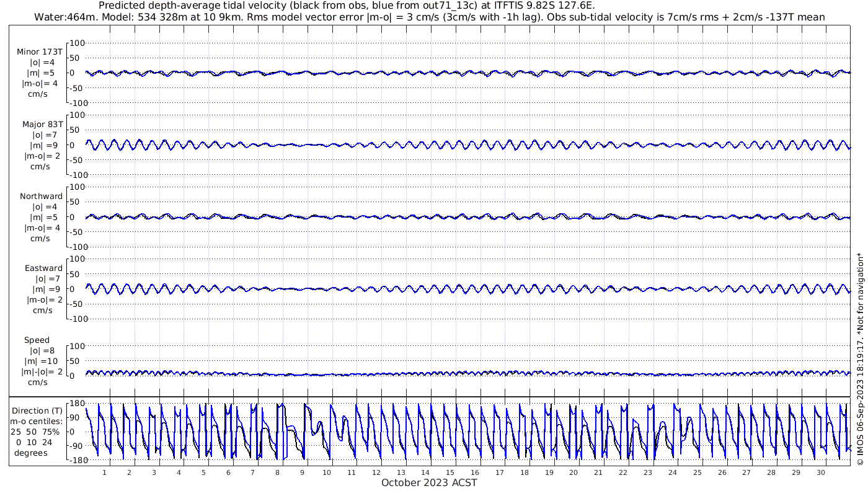Click the vertical IMOS copyright notice
This screenshot has height=496, width=868.
tap(860, 358)
